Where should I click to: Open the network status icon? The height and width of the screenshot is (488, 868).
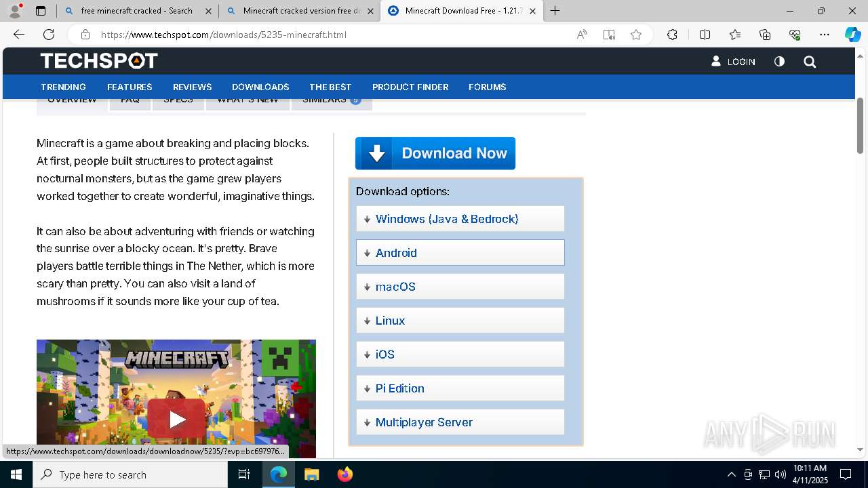pyautogui.click(x=764, y=474)
